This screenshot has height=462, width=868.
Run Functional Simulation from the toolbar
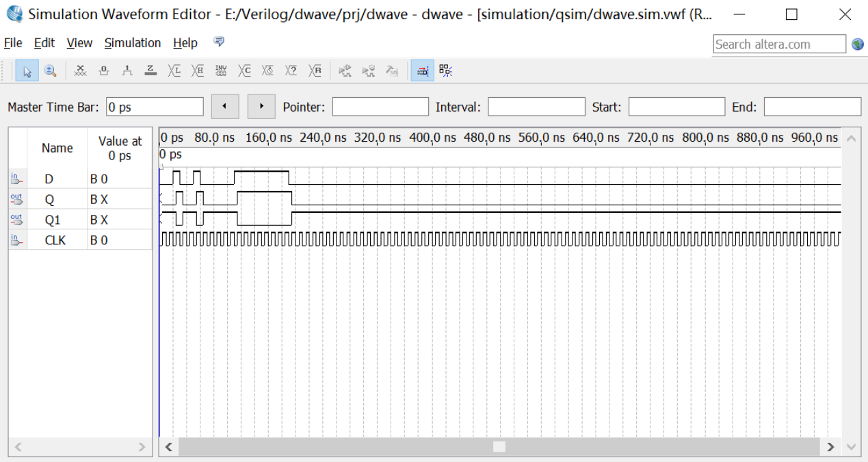tap(345, 70)
